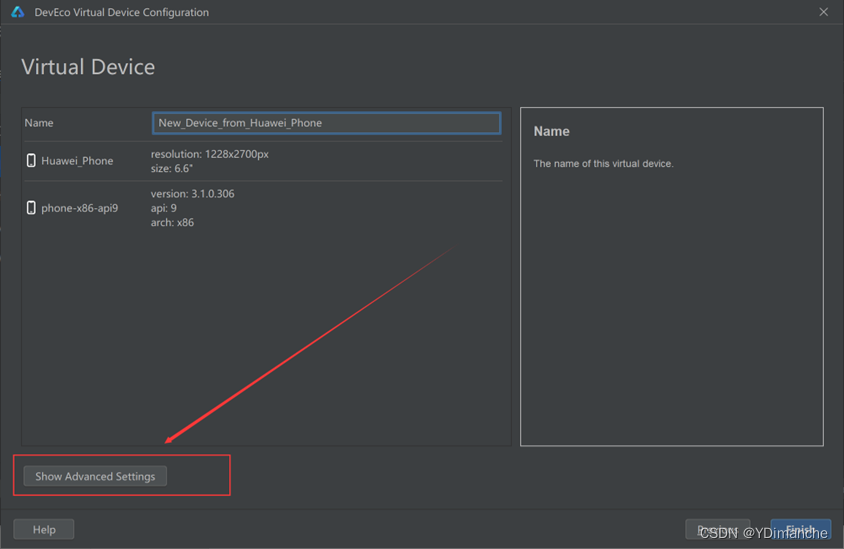844x549 pixels.
Task: Click the Name field label
Action: point(39,123)
